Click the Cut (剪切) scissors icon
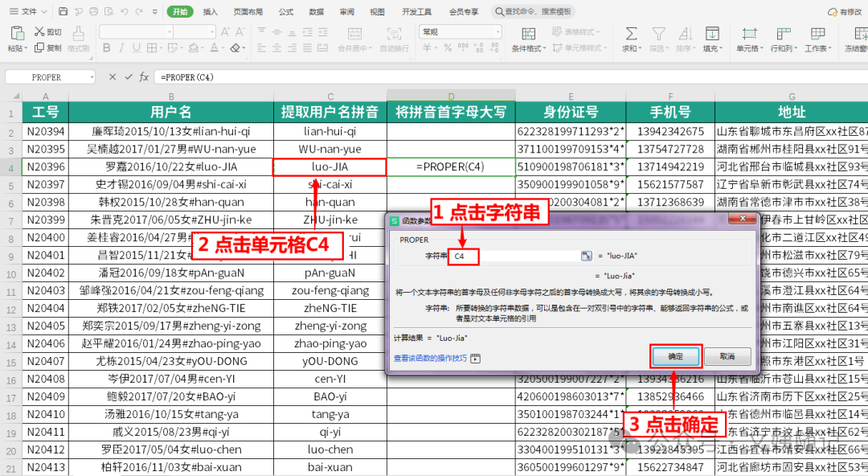Screen dimensions: 868x476 click(x=39, y=31)
